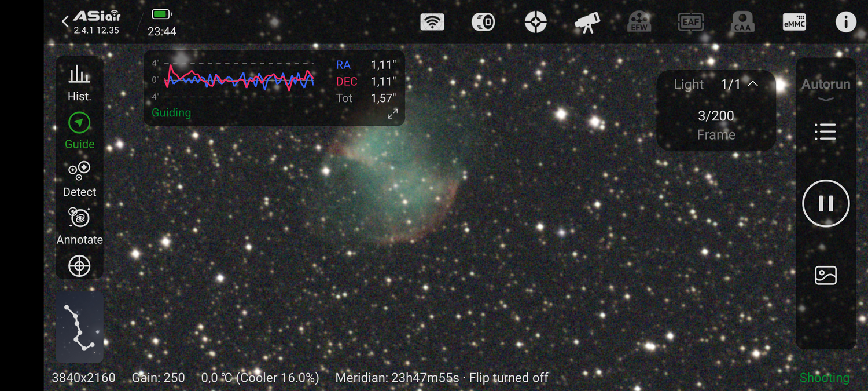This screenshot has height=391, width=868.
Task: Open main camera settings icon
Action: point(483,23)
